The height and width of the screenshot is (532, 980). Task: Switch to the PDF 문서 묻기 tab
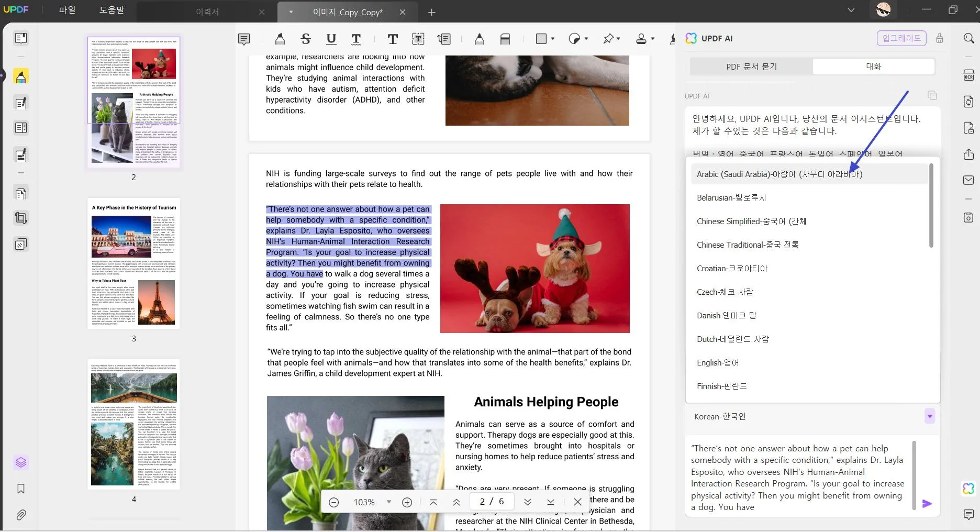[752, 66]
